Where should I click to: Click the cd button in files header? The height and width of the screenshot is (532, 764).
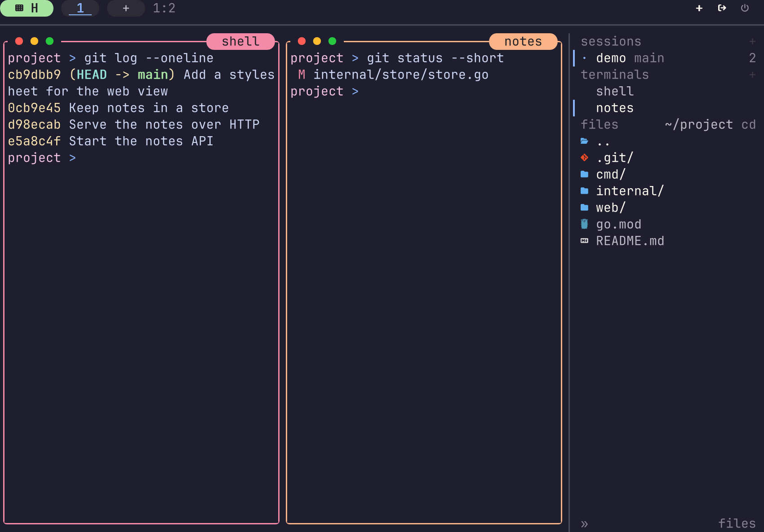[748, 124]
